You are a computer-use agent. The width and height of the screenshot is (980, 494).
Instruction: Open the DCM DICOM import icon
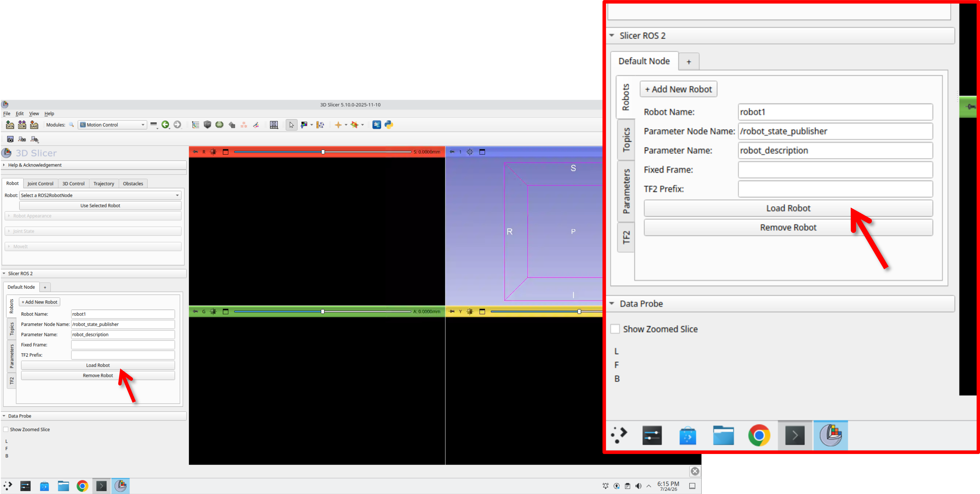click(22, 125)
